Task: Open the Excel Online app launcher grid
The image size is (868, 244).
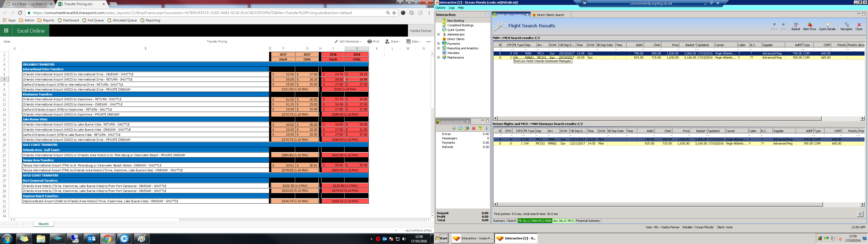Action: tap(6, 31)
